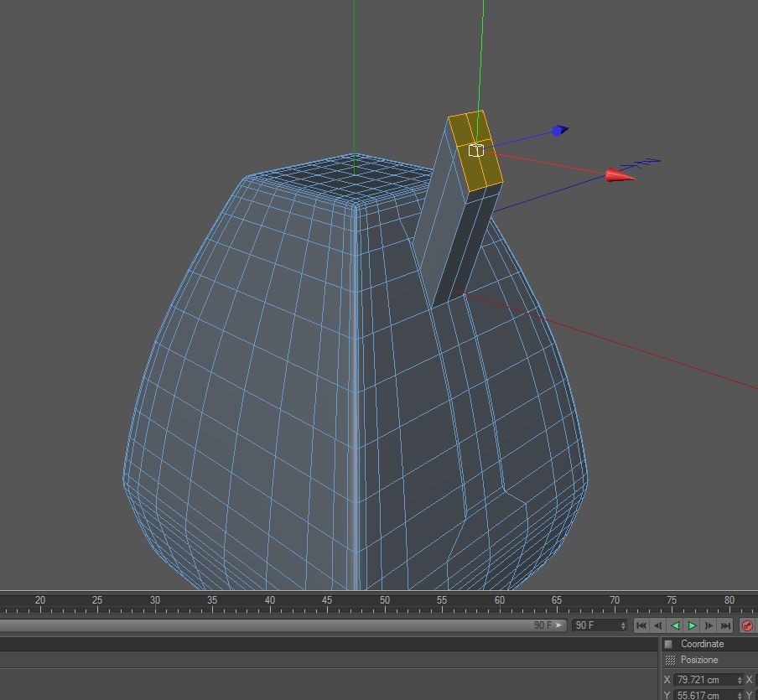Image resolution: width=758 pixels, height=700 pixels.
Task: Jump to the start of the animation
Action: click(x=641, y=625)
